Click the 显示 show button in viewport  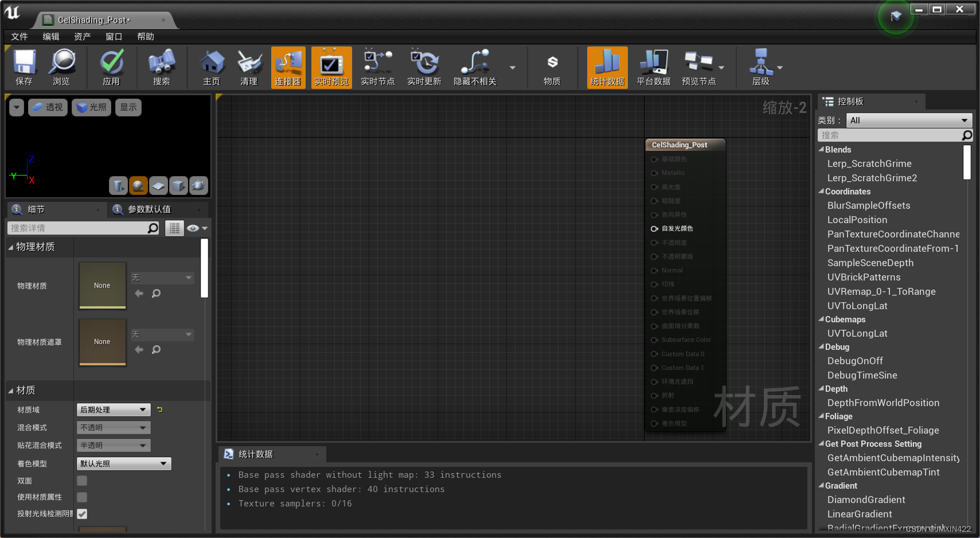point(128,107)
